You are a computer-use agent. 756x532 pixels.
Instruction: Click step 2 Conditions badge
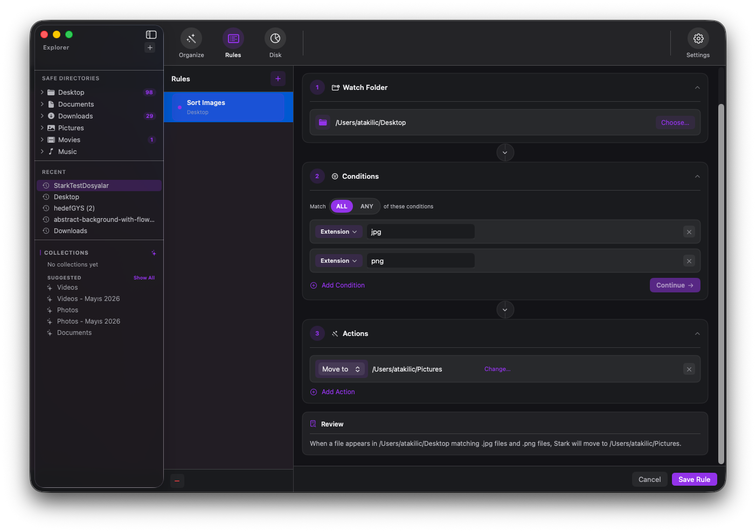pos(317,176)
